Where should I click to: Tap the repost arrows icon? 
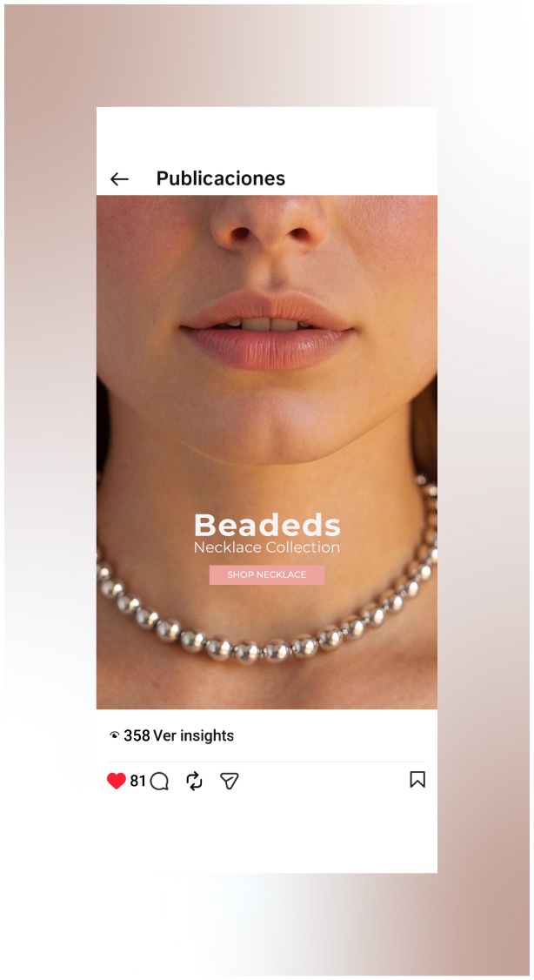point(194,781)
